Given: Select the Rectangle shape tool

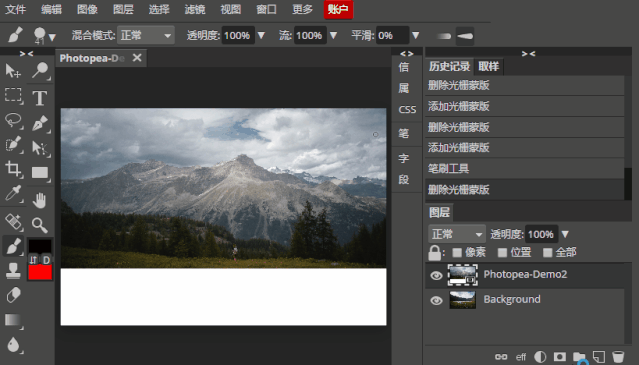Looking at the screenshot, I should coord(40,173).
